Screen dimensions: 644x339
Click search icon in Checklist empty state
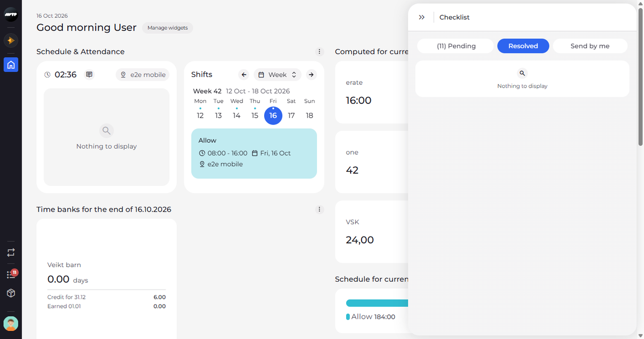pos(522,74)
